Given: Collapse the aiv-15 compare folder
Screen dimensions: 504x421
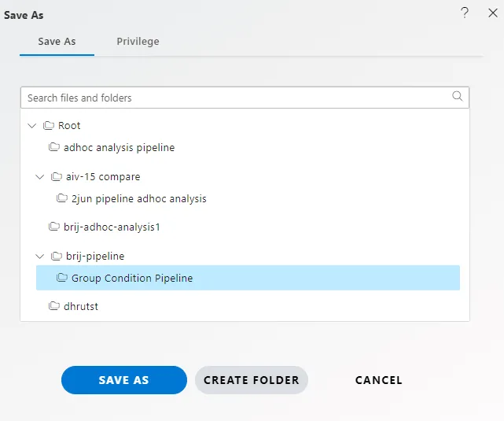Looking at the screenshot, I should tap(39, 176).
